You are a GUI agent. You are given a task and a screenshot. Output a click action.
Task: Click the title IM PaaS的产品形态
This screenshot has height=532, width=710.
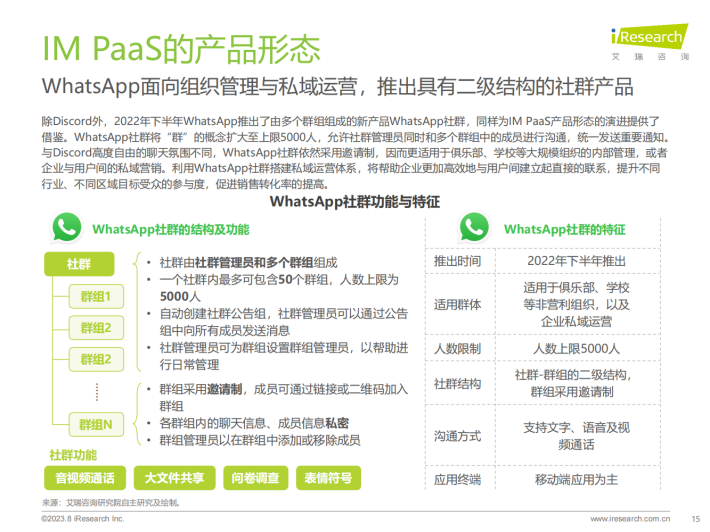coord(181,48)
